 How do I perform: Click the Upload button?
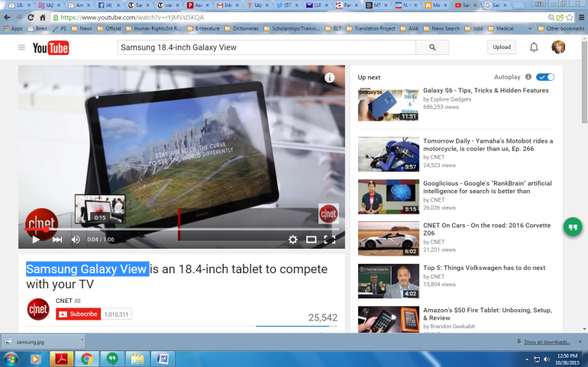502,47
